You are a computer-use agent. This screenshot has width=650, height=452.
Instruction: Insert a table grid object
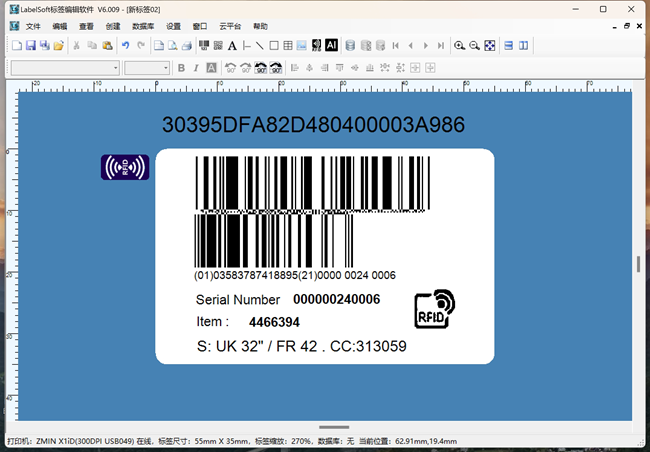tap(288, 46)
